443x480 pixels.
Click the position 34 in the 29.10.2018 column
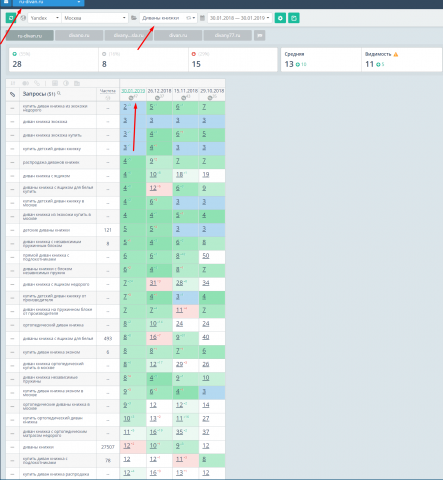pyautogui.click(x=206, y=283)
